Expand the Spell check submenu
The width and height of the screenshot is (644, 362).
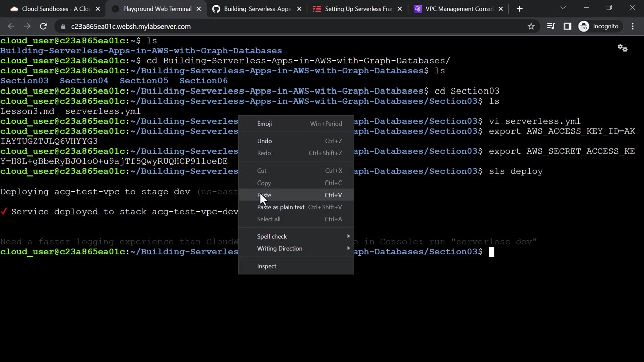pos(296,237)
